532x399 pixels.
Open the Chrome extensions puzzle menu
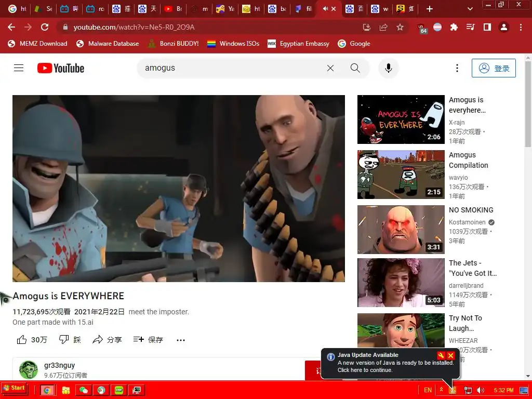454,27
